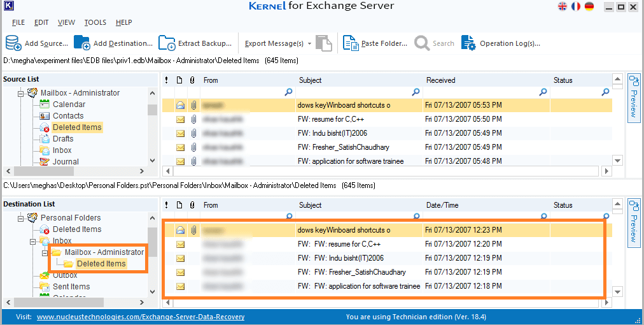Open the nucleustechnologies.com Exchange recovery link
This screenshot has width=644, height=325.
141,317
